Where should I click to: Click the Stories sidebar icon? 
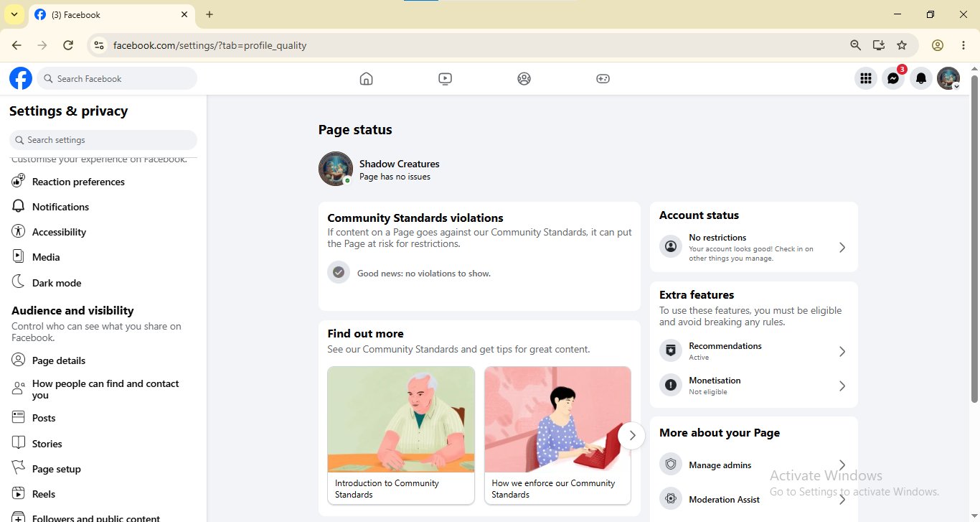[x=19, y=443]
